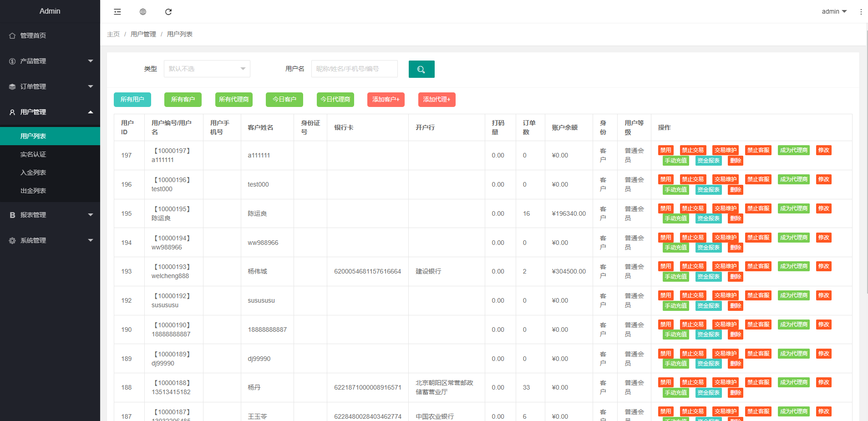Click the search magnifier icon for 用户名
The image size is (868, 421).
point(421,69)
